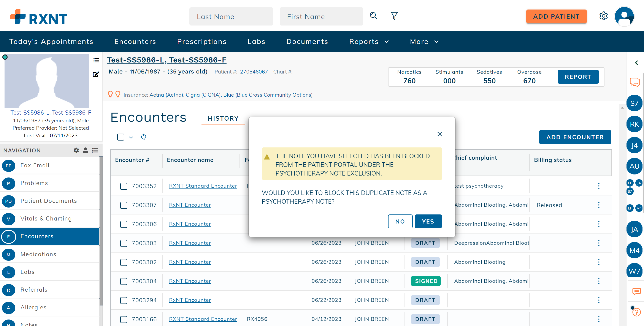644x326 pixels.
Task: Select Vitals & Charting in navigation
Action: click(50, 218)
